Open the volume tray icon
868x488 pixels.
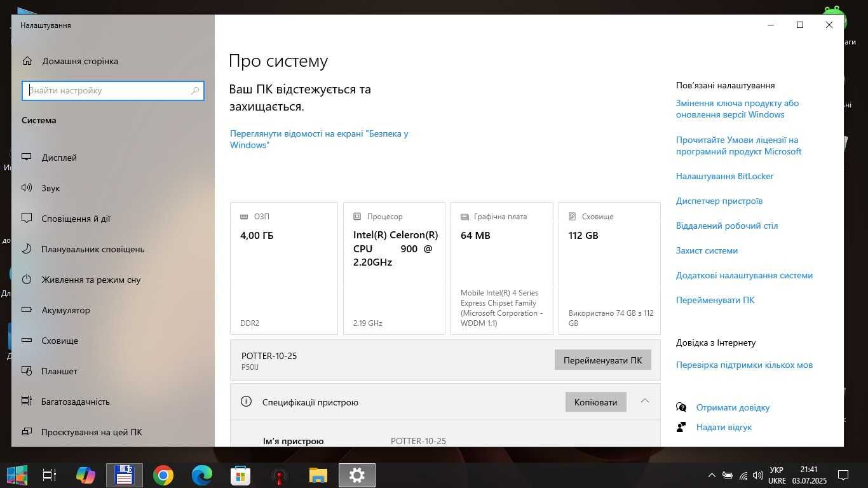point(758,475)
